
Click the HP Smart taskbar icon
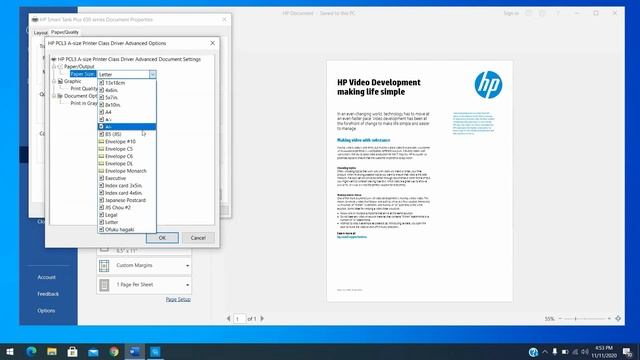[x=155, y=351]
